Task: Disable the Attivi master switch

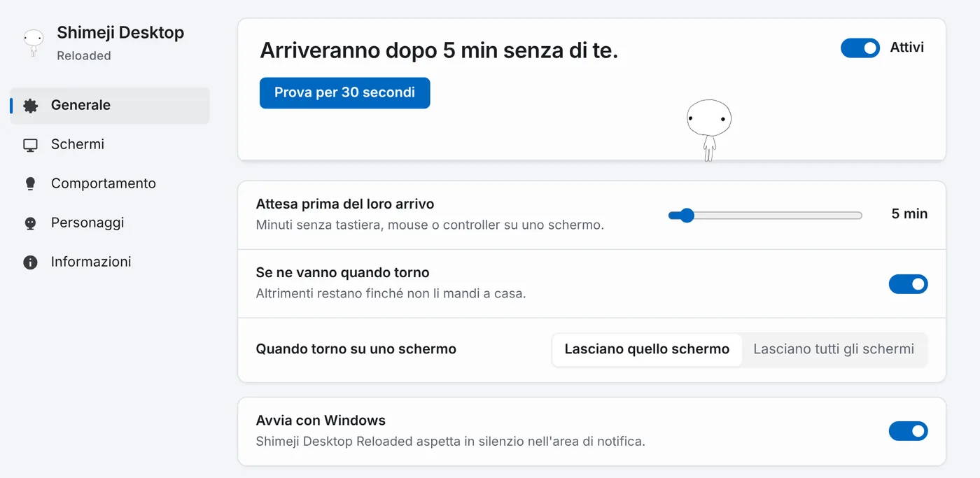Action: click(x=860, y=48)
